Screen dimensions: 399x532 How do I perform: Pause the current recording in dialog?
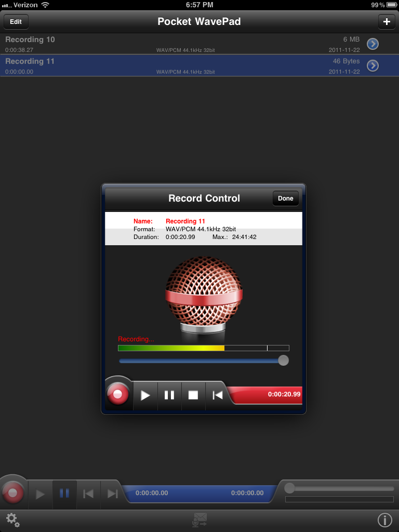point(169,395)
